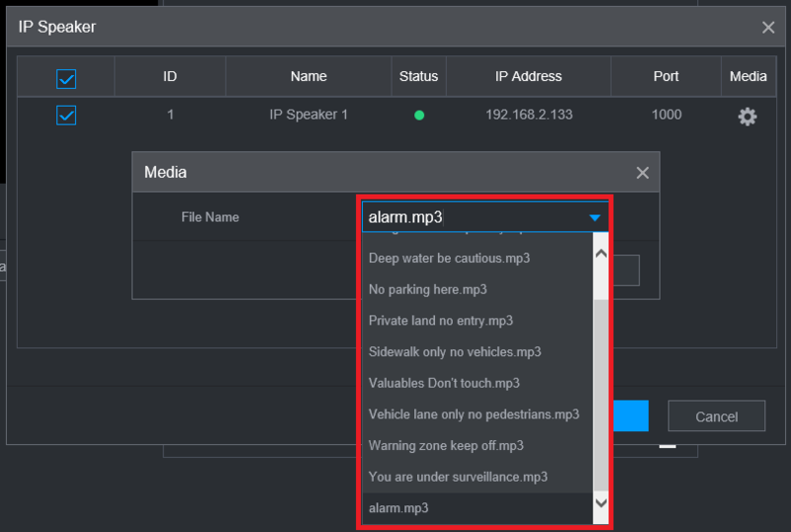Image resolution: width=791 pixels, height=532 pixels.
Task: Choose No parking here.mp3 option
Action: (427, 290)
